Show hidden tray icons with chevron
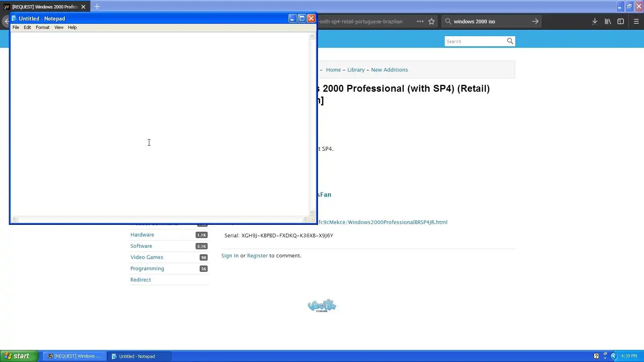This screenshot has height=362, width=644. point(614,356)
